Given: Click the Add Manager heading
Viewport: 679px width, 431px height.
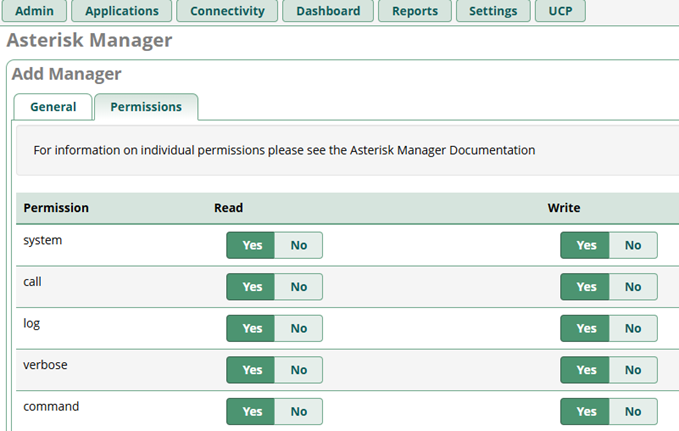Looking at the screenshot, I should coord(66,74).
